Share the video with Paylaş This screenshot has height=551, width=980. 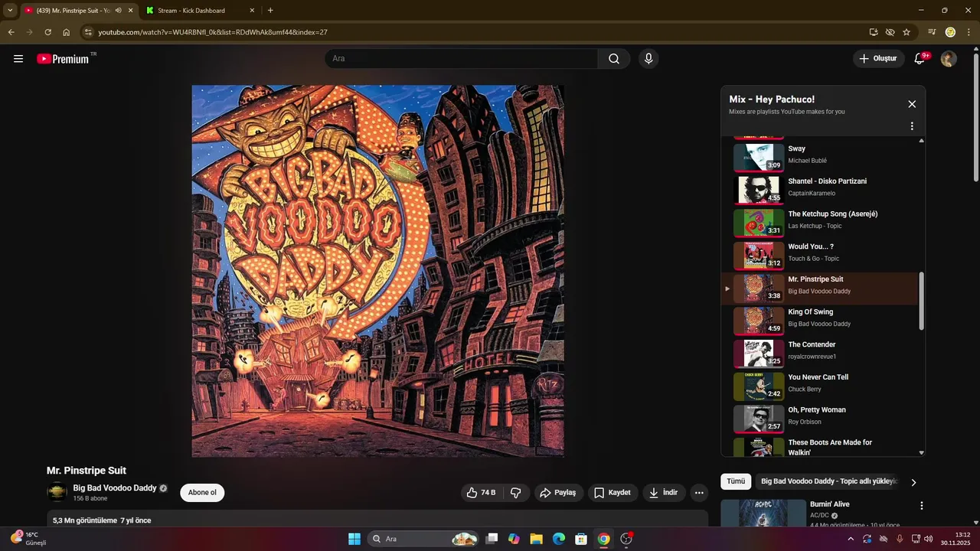tap(557, 493)
